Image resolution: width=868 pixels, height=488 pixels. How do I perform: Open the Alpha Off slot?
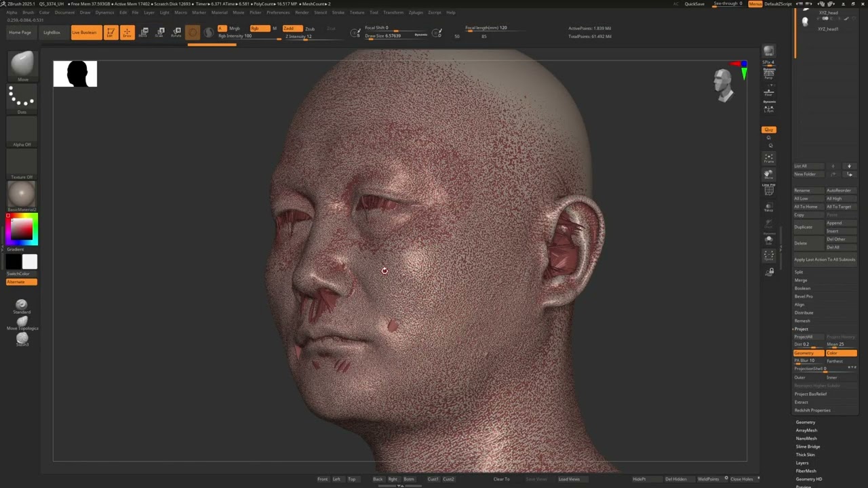pyautogui.click(x=22, y=131)
